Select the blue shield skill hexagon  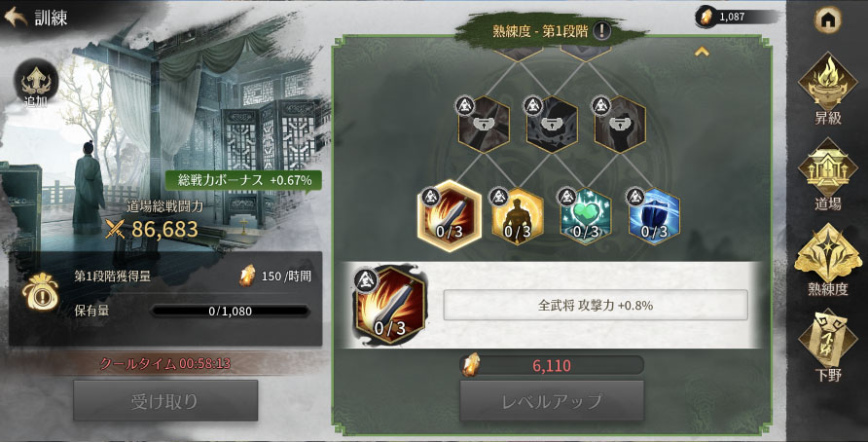tap(654, 216)
